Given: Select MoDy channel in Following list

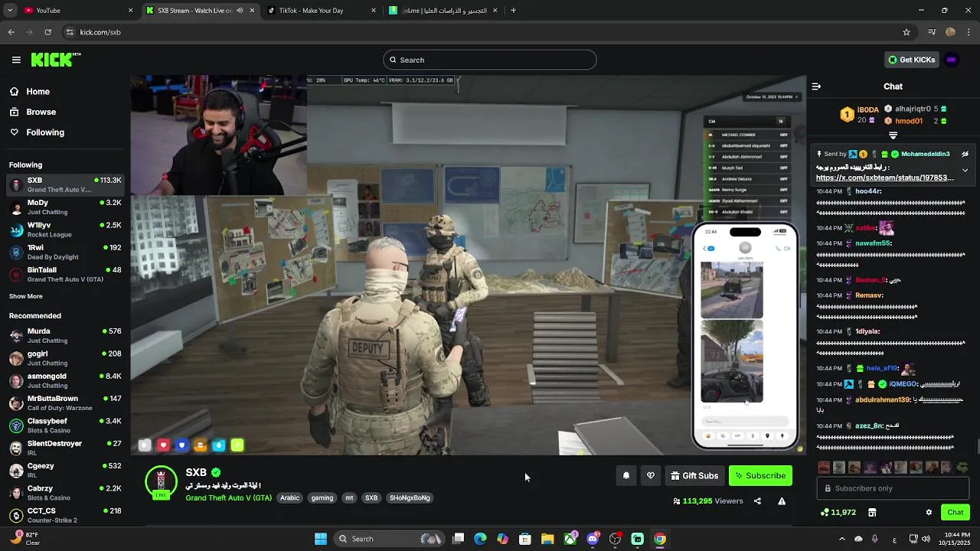Looking at the screenshot, I should (x=65, y=207).
